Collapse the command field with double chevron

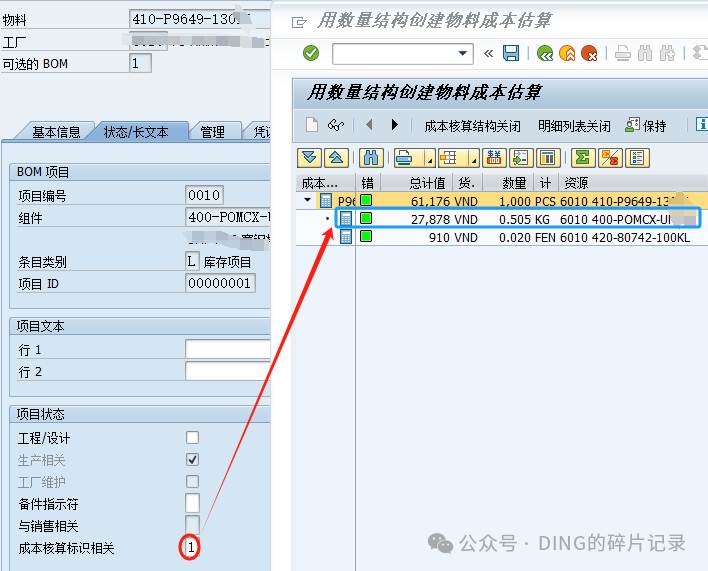[488, 54]
